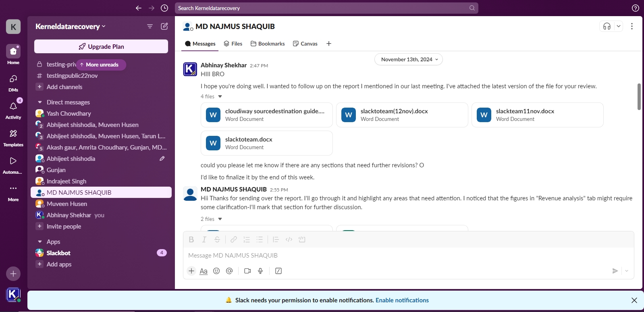
Task: Click the message pane vertical scrollbar
Action: (639, 97)
